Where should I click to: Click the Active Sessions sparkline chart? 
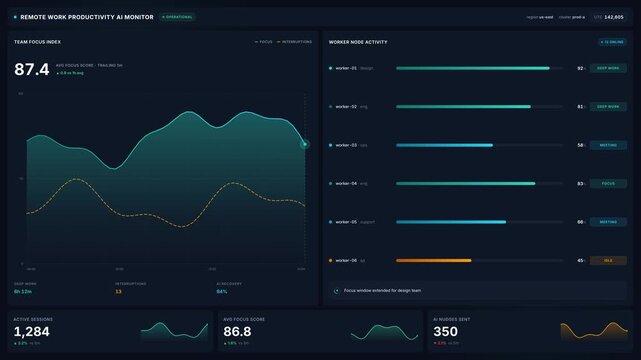(x=174, y=331)
